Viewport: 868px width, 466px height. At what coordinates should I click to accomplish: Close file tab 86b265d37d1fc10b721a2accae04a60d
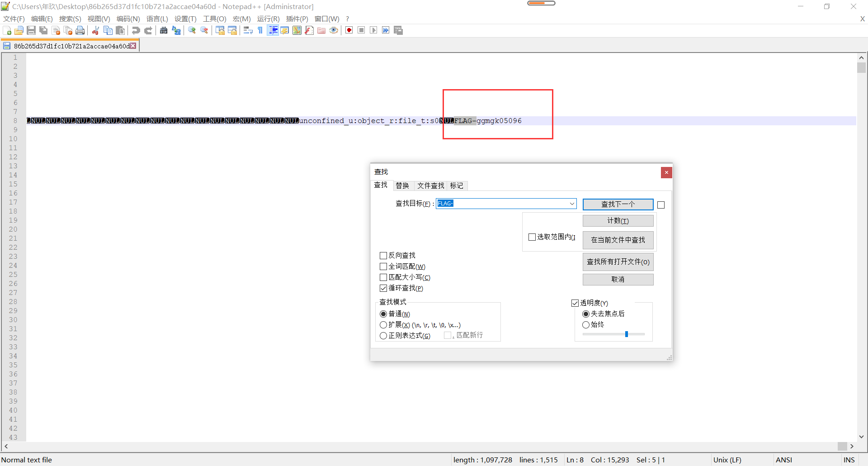tap(133, 46)
